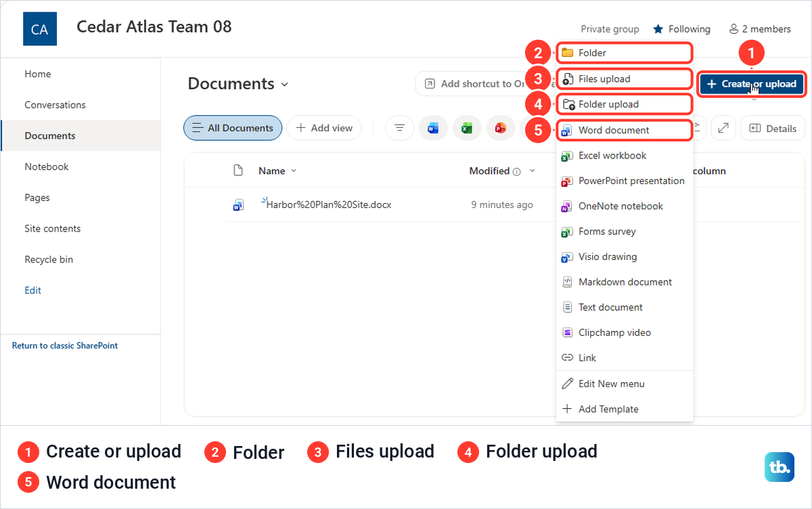This screenshot has width=812, height=509.
Task: Click the file type column header icon
Action: [x=238, y=171]
